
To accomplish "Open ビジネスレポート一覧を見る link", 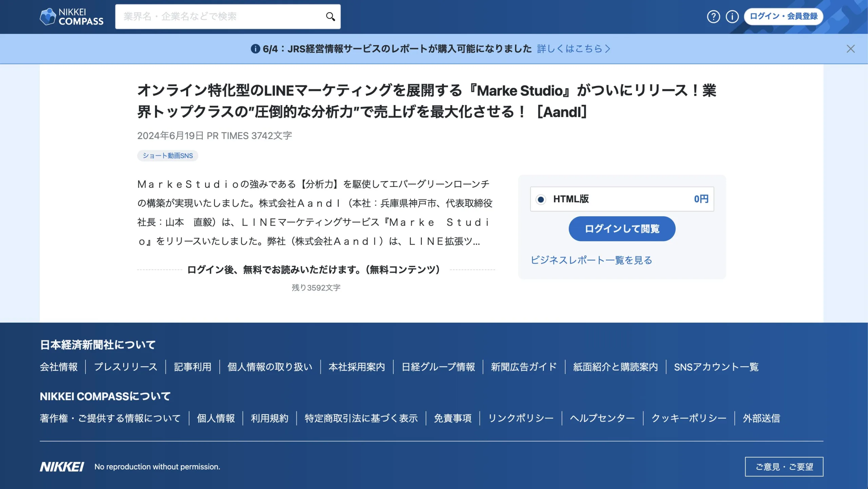I will [591, 260].
